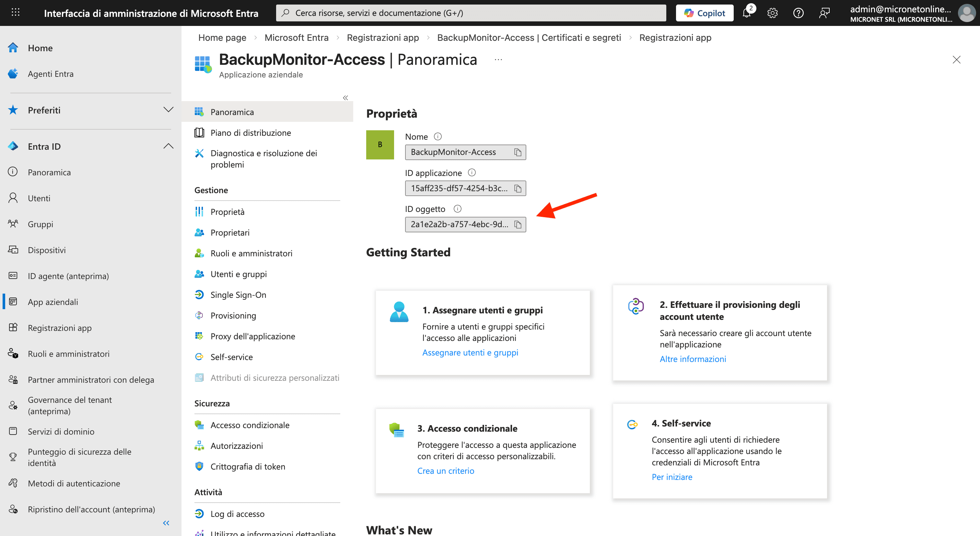980x536 pixels.
Task: Copy the ID applicazione value
Action: (518, 188)
